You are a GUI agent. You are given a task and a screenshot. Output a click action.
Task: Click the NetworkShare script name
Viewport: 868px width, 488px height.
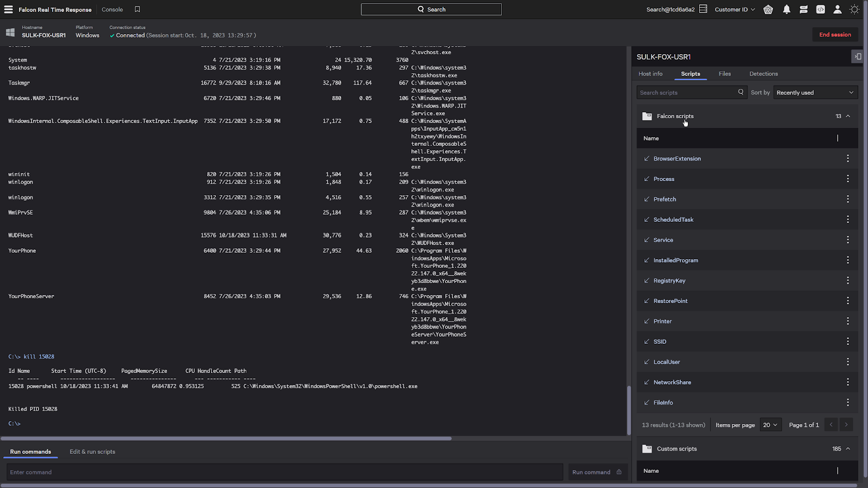[x=672, y=382]
